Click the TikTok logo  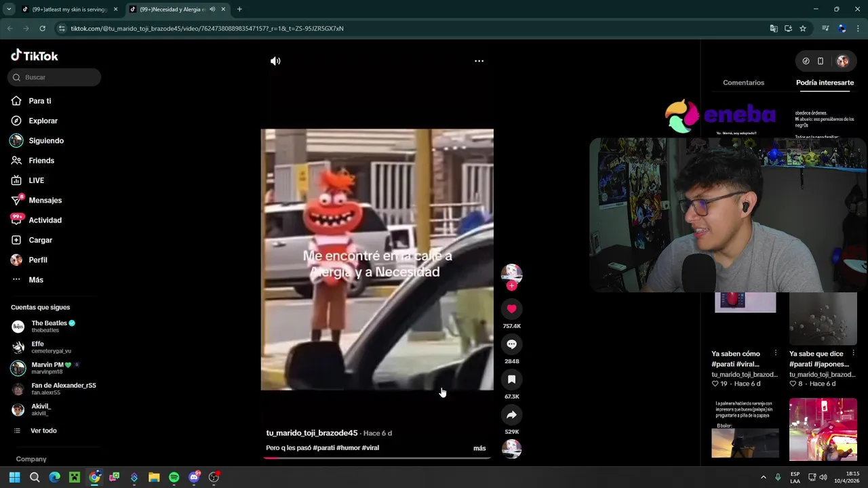click(35, 56)
